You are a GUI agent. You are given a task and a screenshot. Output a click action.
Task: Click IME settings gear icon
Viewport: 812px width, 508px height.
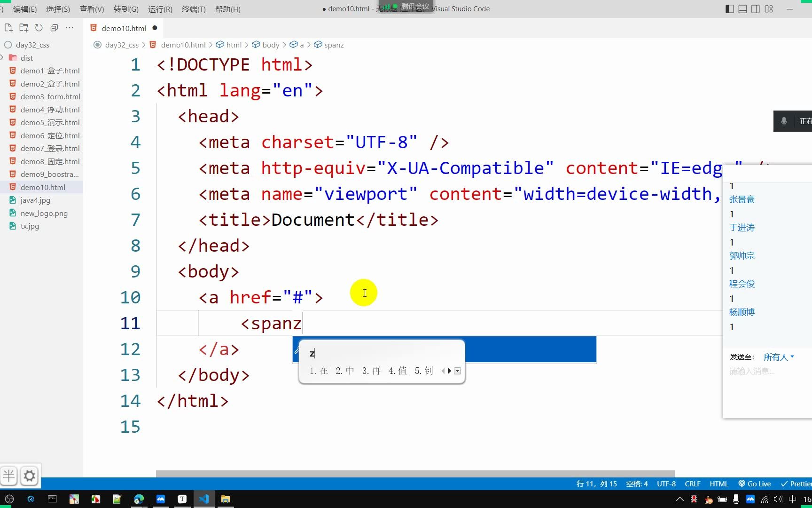click(29, 476)
